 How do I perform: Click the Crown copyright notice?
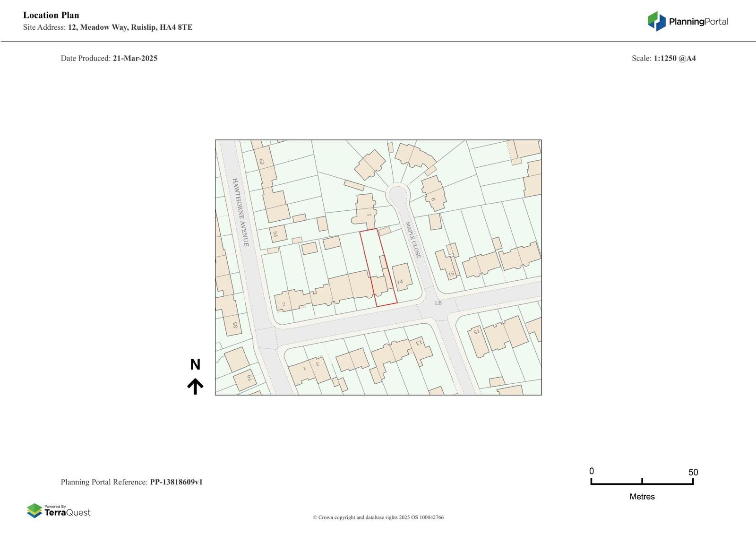378,517
